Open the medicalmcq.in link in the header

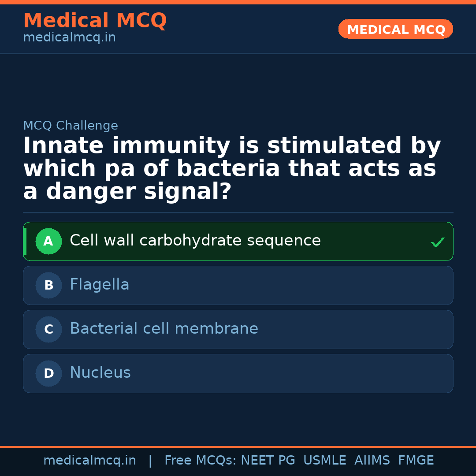[x=69, y=37]
